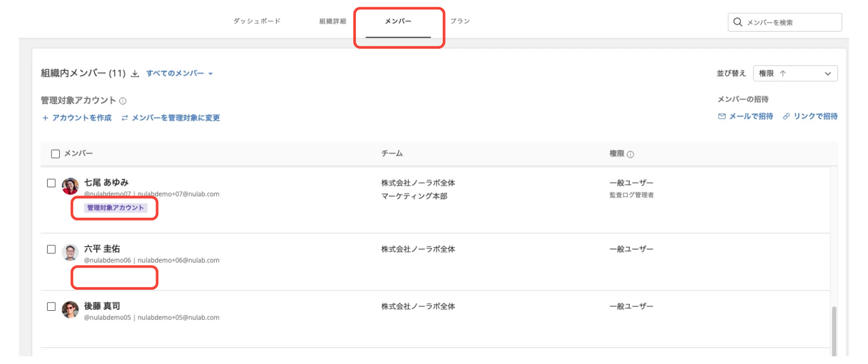Switch to the プラン tab

click(x=460, y=21)
